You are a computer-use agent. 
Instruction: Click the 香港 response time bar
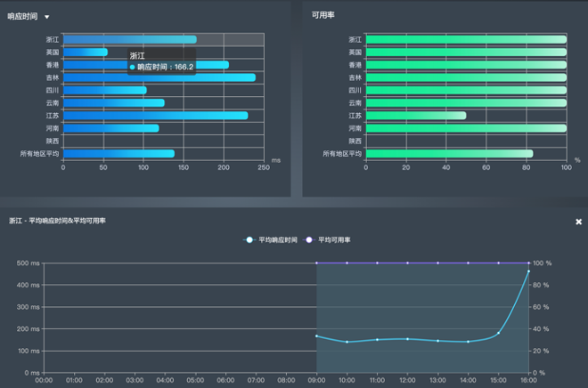146,65
